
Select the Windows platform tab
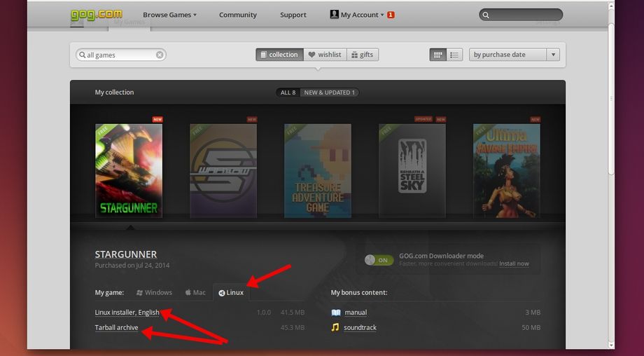pyautogui.click(x=154, y=292)
